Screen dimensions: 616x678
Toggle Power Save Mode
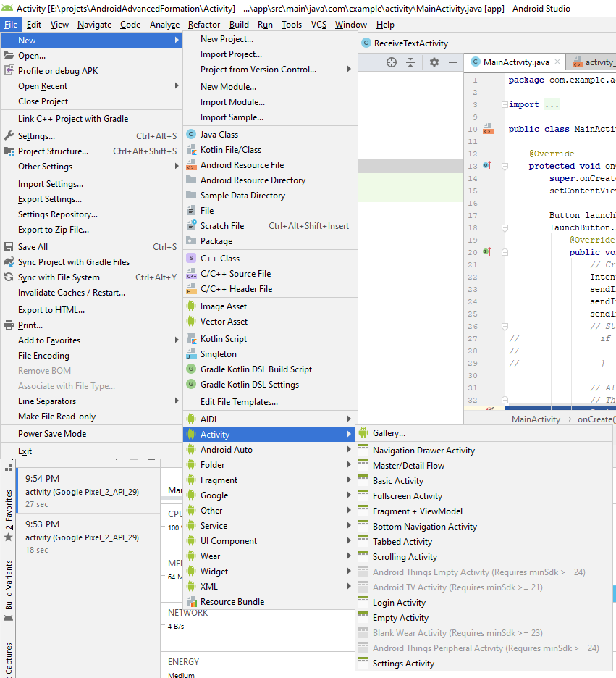(52, 434)
